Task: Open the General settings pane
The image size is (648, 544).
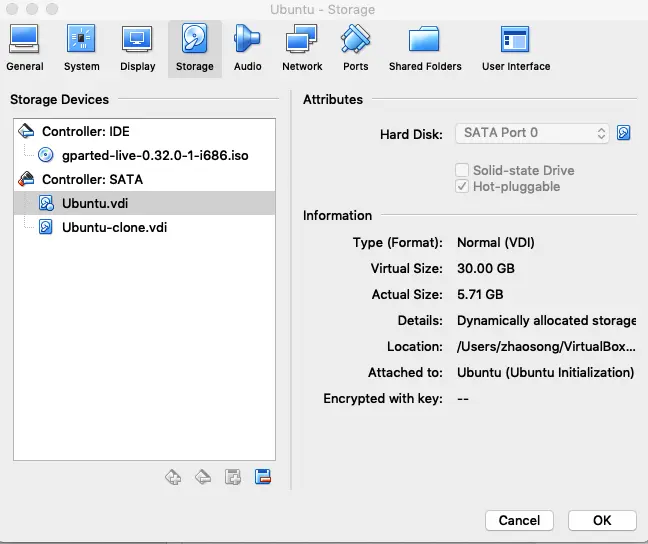Action: [x=24, y=49]
